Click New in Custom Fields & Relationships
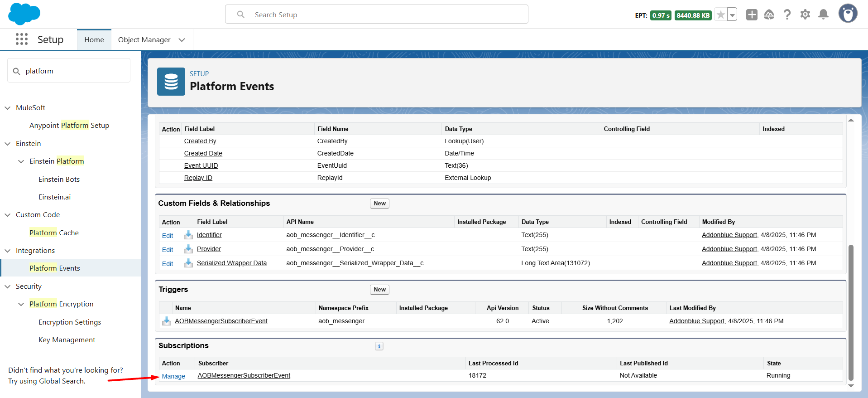The width and height of the screenshot is (868, 398). click(379, 204)
